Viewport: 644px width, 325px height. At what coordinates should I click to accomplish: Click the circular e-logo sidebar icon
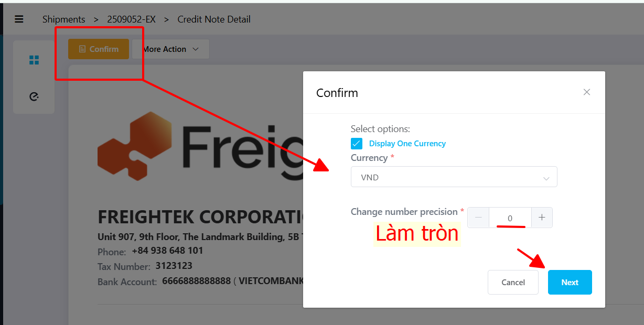coord(34,96)
